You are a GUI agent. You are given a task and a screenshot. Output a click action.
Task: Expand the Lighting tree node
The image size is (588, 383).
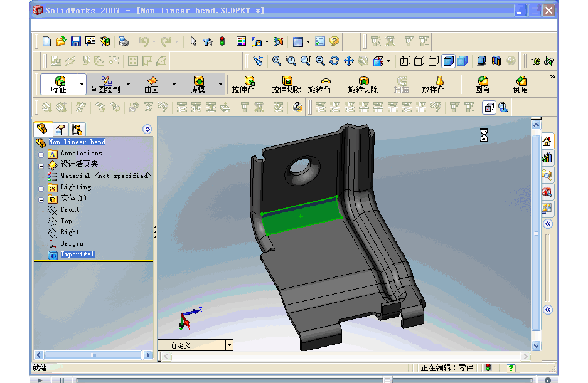41,189
